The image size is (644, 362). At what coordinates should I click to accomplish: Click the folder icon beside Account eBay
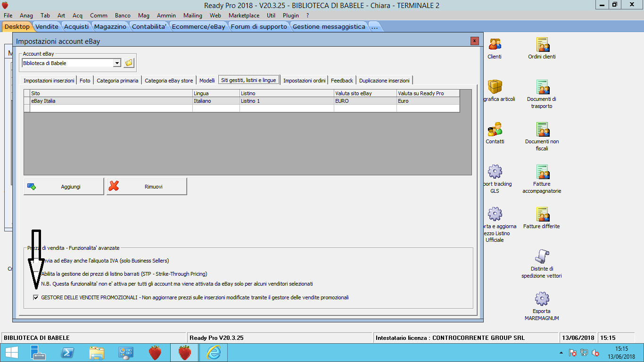[x=129, y=63]
